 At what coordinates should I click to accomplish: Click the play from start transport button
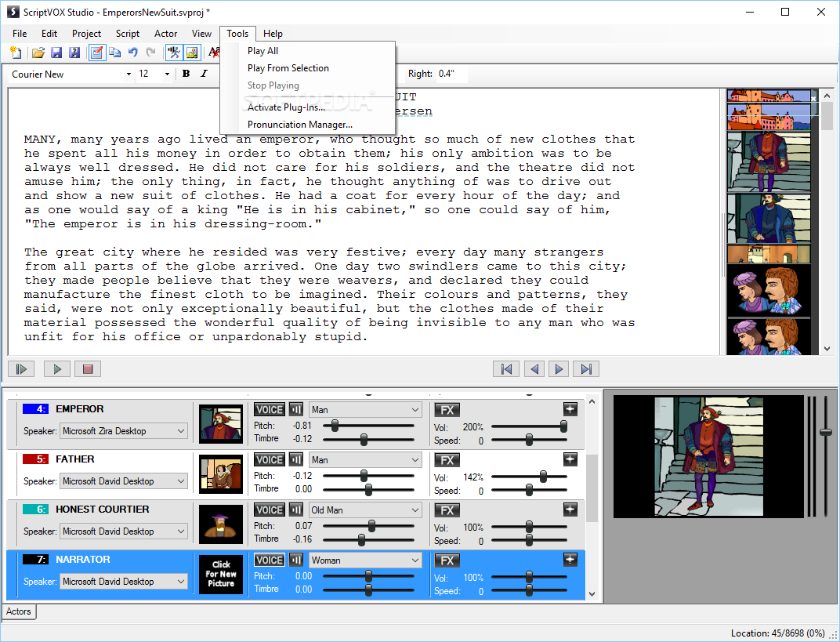(21, 368)
